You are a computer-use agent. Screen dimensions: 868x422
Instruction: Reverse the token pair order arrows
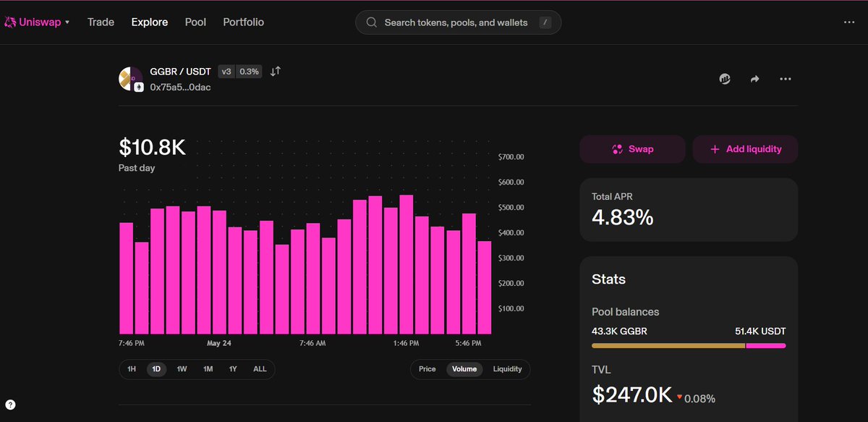[x=276, y=71]
